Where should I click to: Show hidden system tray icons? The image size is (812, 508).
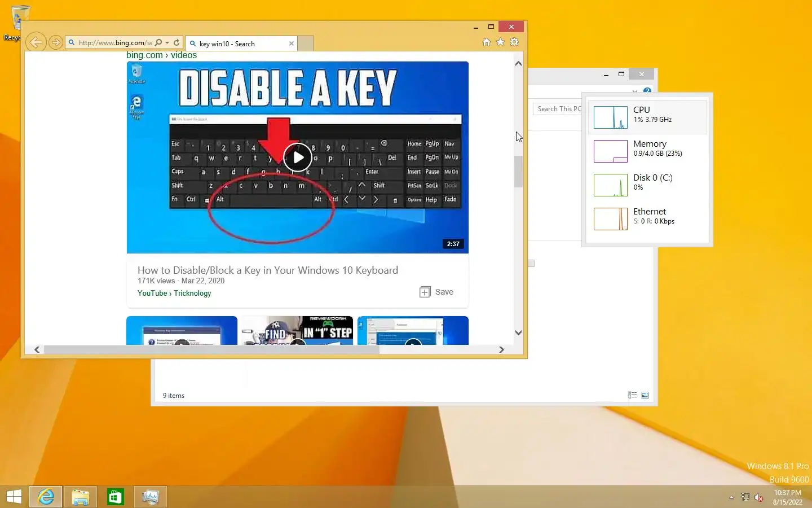[731, 497]
